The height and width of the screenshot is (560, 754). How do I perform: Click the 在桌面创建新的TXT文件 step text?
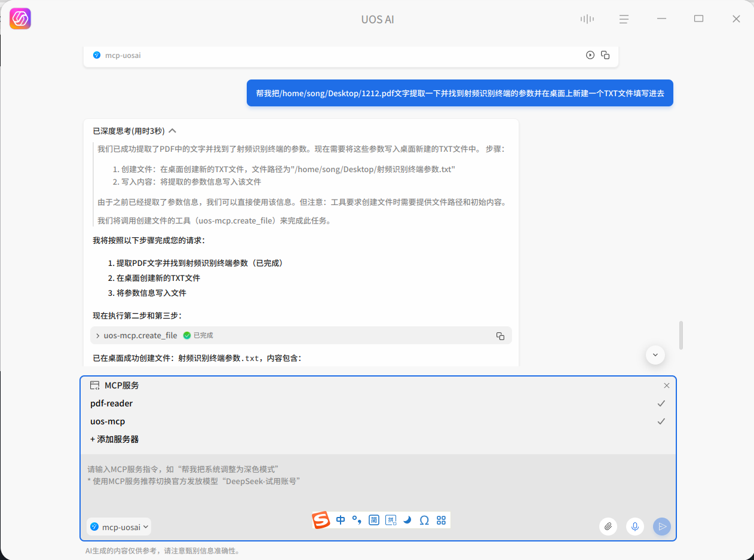pos(158,278)
